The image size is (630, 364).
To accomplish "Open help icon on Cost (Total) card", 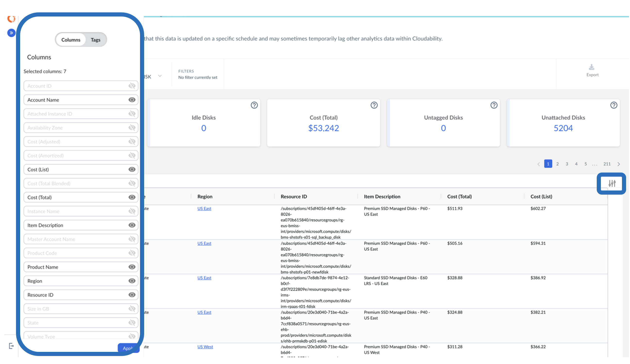I will [374, 105].
